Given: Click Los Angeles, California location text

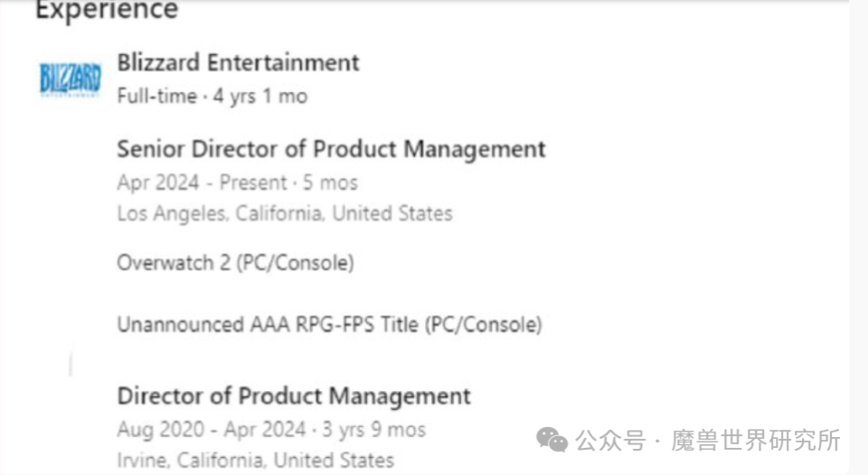Looking at the screenshot, I should (284, 214).
